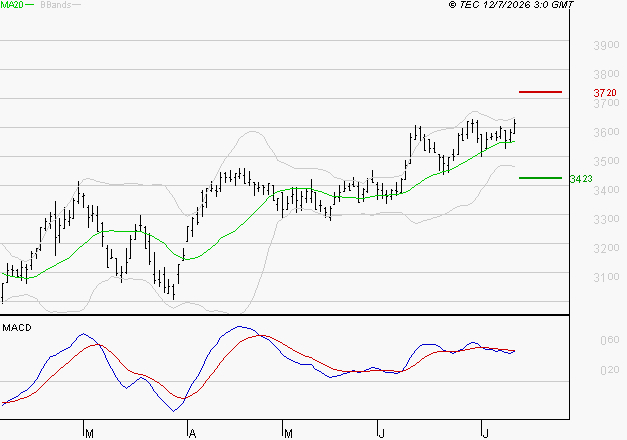Click the A month marker on time axis
Screen dimensions: 627x440
tap(192, 433)
